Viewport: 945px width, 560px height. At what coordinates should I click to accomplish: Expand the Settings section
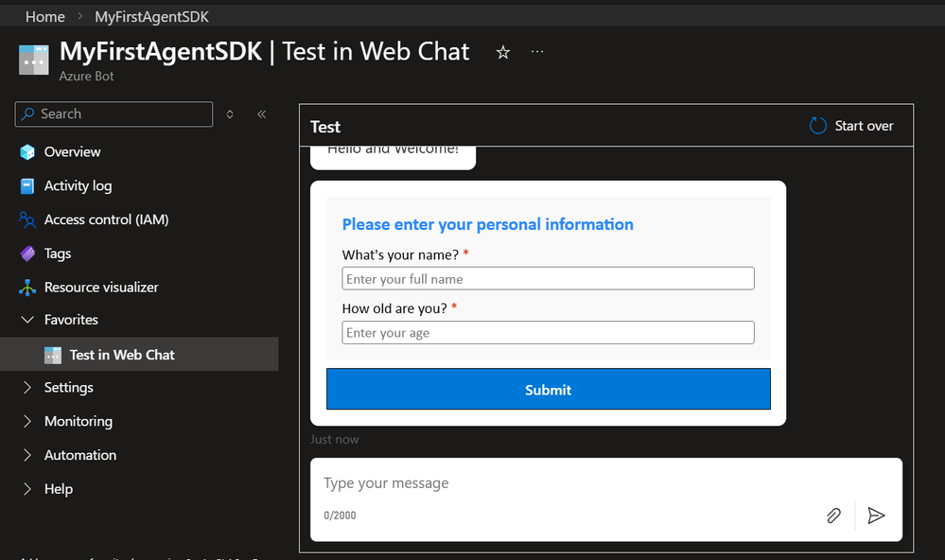[x=27, y=388]
